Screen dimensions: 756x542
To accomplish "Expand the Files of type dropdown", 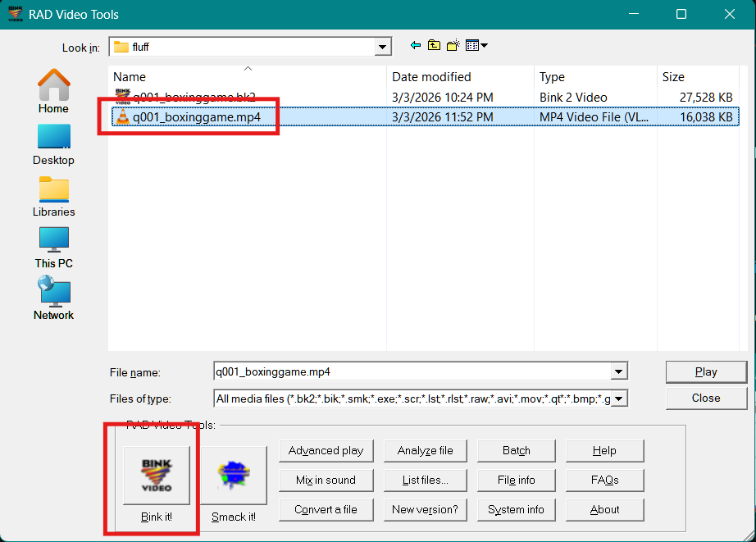I will point(618,399).
